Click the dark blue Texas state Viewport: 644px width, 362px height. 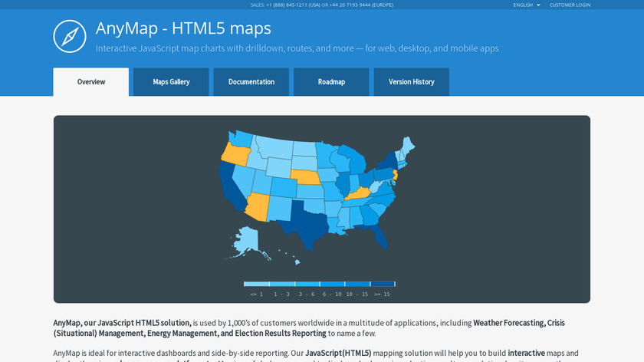[306, 222]
